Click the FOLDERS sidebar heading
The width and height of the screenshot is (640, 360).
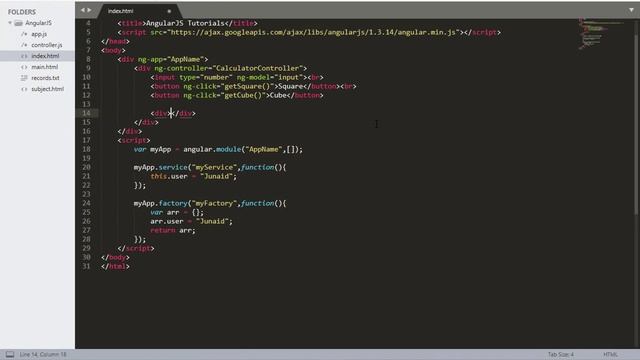22,12
